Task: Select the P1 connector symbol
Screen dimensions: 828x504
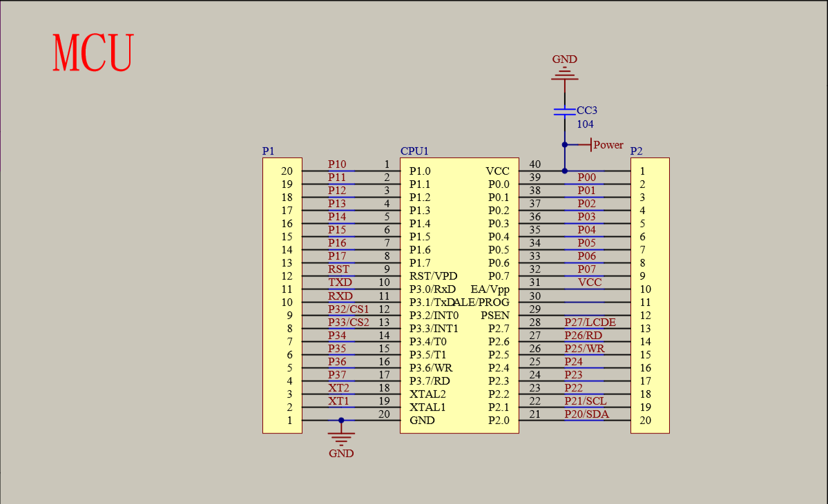Action: pos(282,293)
